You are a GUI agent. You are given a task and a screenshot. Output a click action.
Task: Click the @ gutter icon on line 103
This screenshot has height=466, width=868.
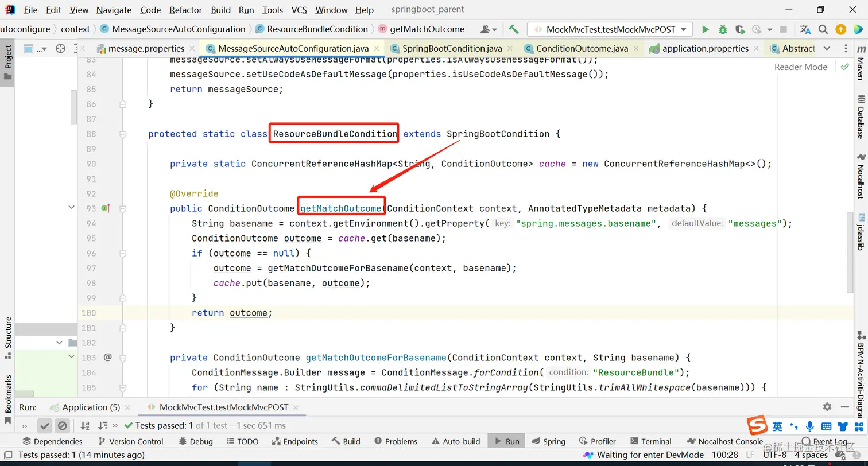tap(107, 358)
